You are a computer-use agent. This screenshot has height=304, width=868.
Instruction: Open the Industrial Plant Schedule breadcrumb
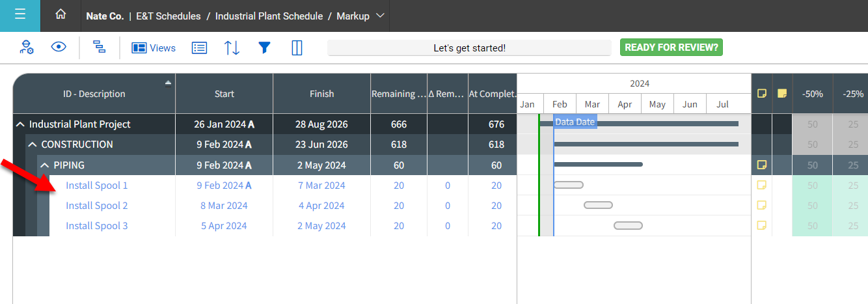[269, 16]
